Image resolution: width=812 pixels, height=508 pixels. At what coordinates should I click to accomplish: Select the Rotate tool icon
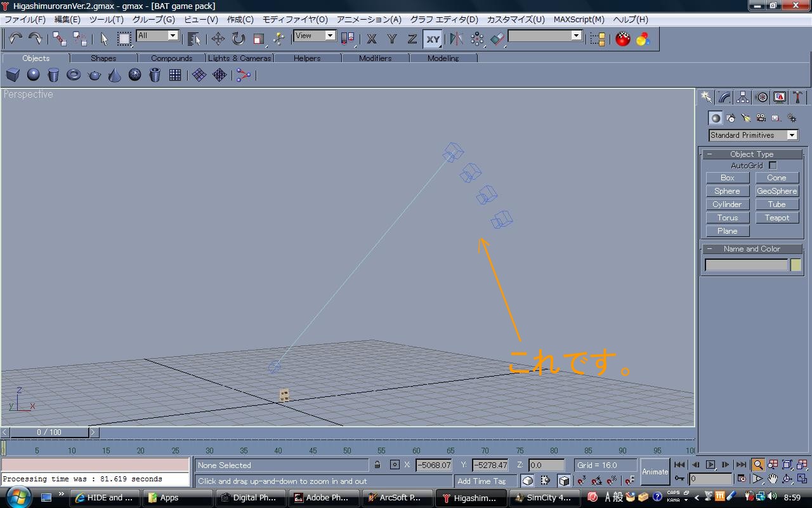coord(238,39)
